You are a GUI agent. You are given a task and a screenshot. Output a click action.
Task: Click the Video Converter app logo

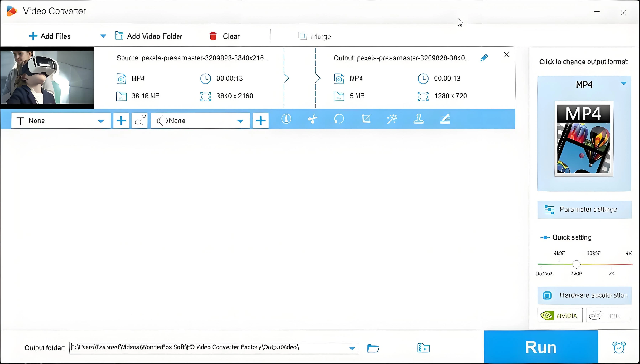point(12,11)
